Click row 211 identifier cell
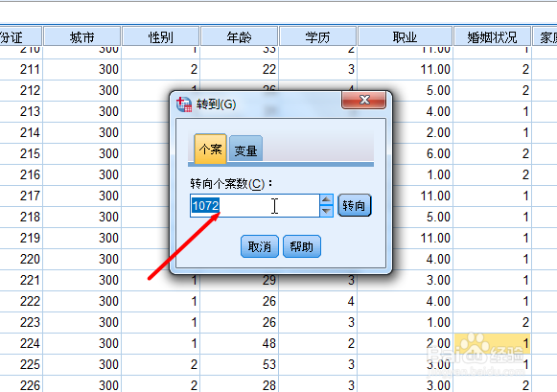 pyautogui.click(x=21, y=69)
